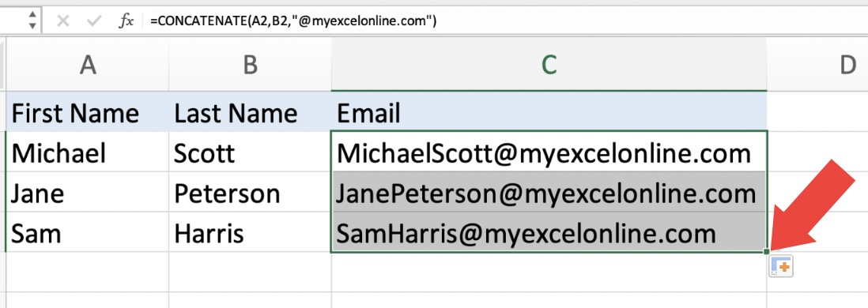
Task: Click the confirm checkmark in formula bar
Action: [95, 21]
